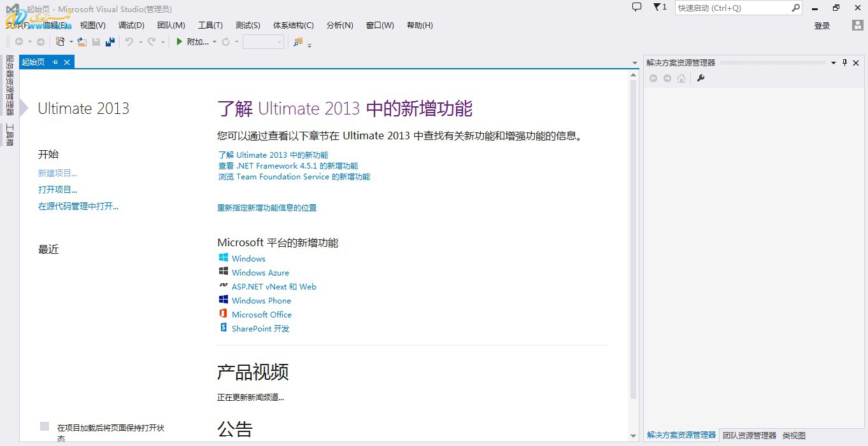
Task: Open the 测试(S) menu
Action: point(248,25)
